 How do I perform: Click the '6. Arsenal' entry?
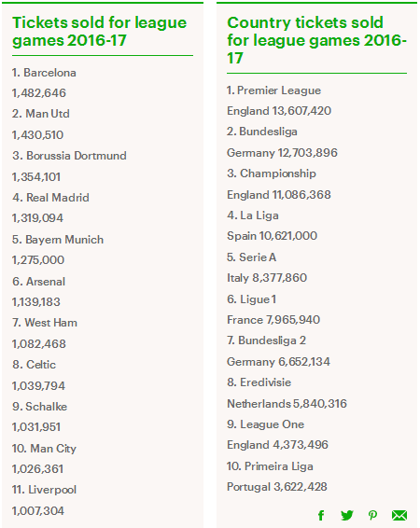click(38, 282)
